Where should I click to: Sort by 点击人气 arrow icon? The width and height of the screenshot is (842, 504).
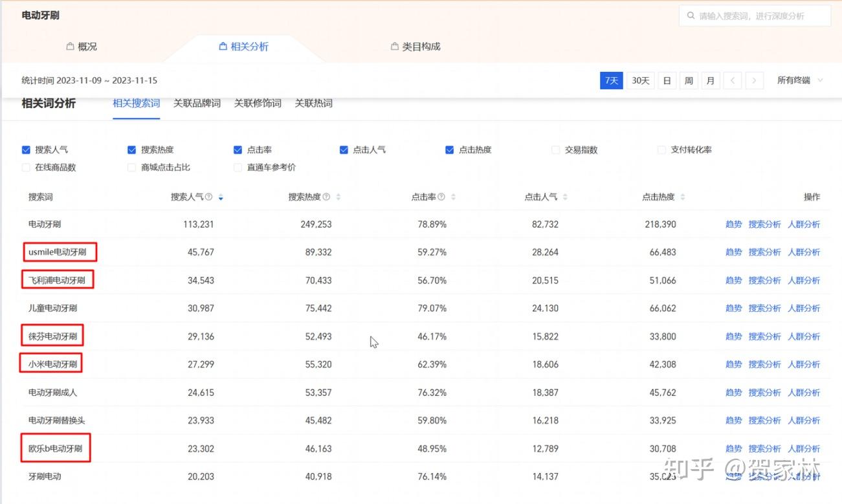[566, 197]
